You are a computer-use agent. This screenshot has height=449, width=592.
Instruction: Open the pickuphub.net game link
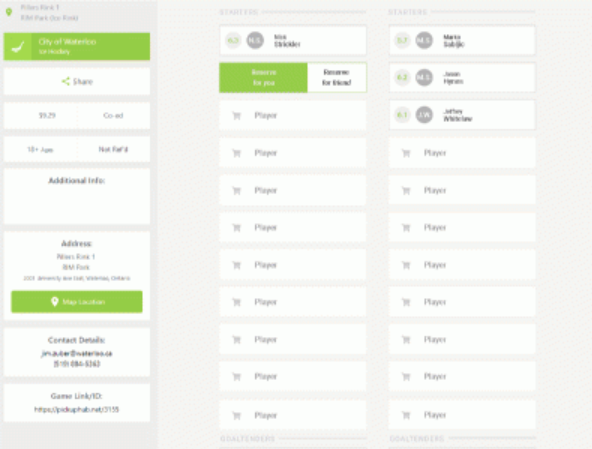click(77, 409)
